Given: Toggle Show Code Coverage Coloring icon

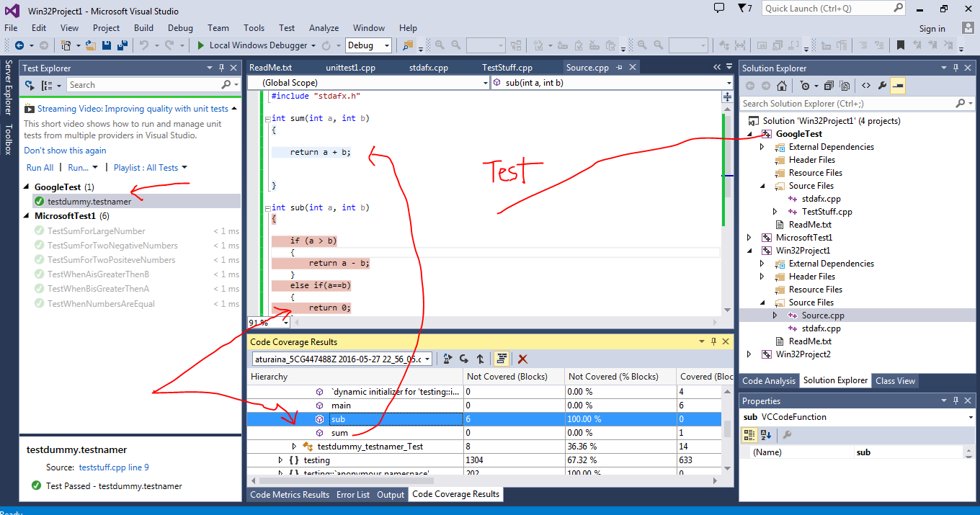Looking at the screenshot, I should tap(502, 359).
